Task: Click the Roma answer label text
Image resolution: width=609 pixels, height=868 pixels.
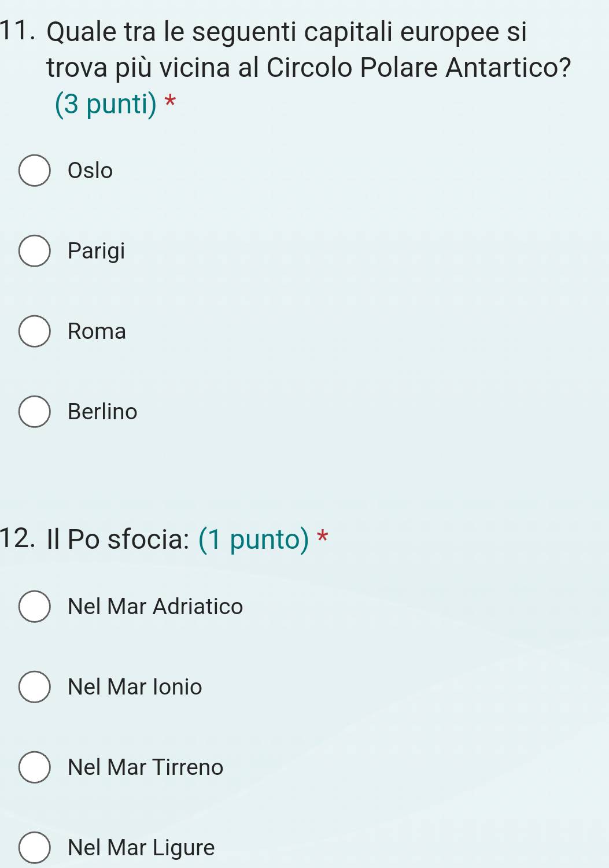Action: tap(97, 331)
